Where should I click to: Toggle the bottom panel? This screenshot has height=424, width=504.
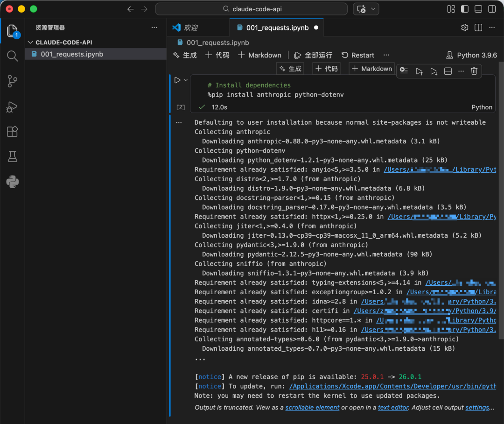(478, 9)
